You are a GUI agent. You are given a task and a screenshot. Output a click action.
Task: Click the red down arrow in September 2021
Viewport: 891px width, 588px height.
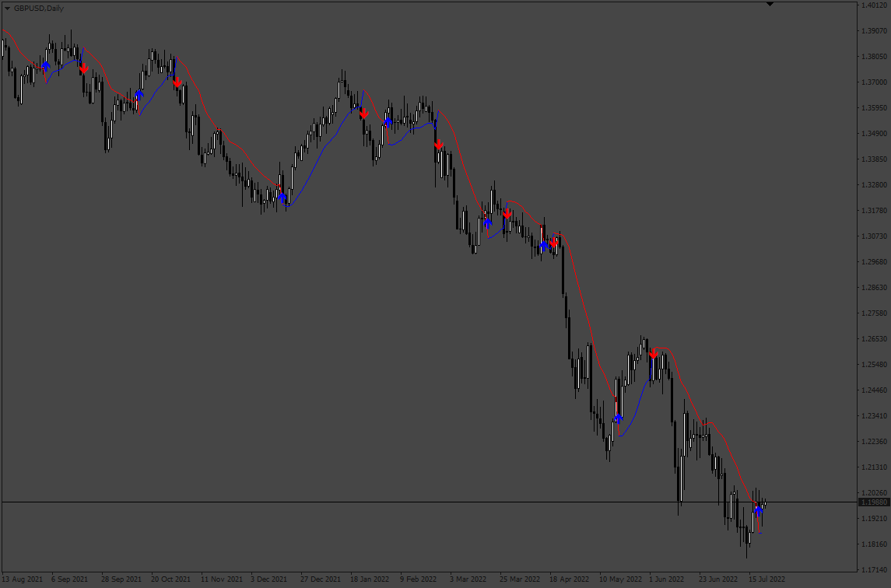click(x=84, y=68)
